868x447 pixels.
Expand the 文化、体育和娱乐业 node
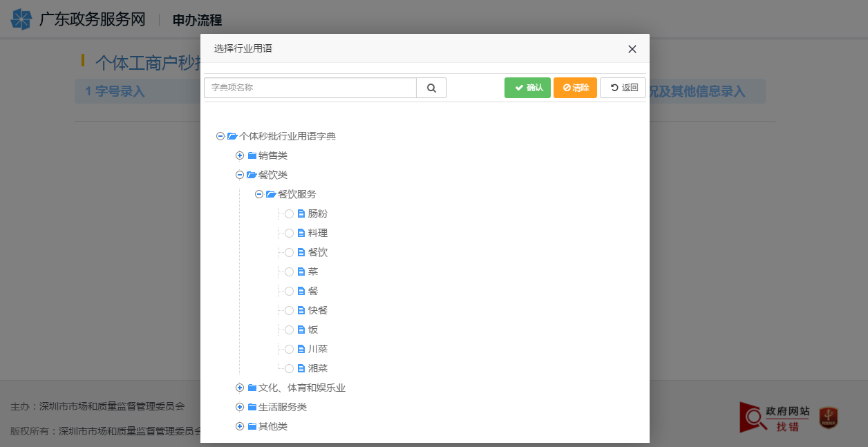click(240, 388)
